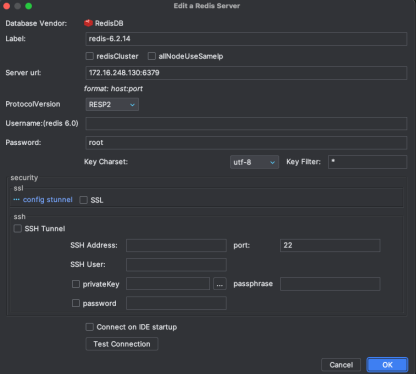Click the Password field showing root
The width and height of the screenshot is (416, 374).
click(x=246, y=143)
